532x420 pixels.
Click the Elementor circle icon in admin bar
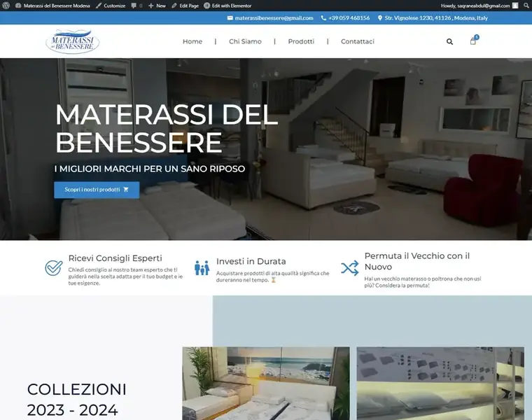(206, 6)
